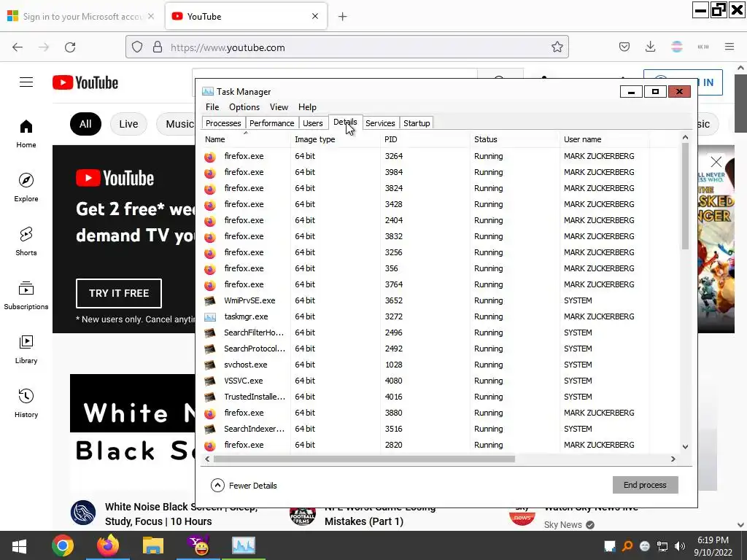Viewport: 747px width, 560px height.
Task: Sort by the PID column header
Action: click(x=425, y=139)
